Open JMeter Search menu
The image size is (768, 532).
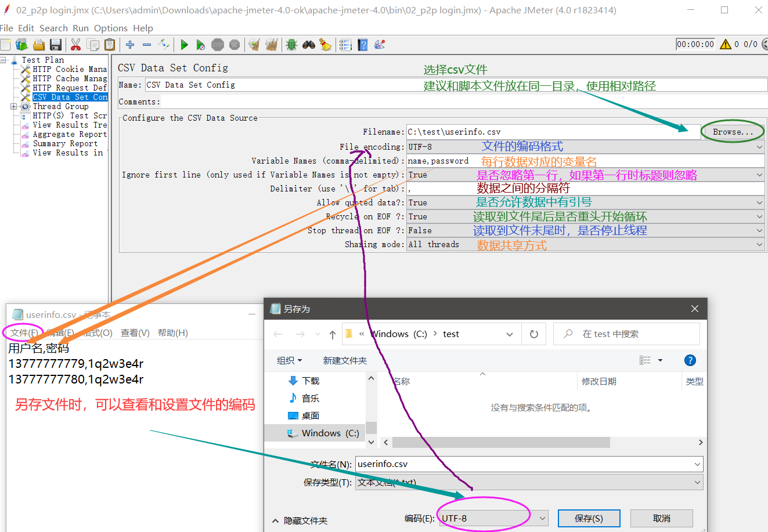pos(53,28)
